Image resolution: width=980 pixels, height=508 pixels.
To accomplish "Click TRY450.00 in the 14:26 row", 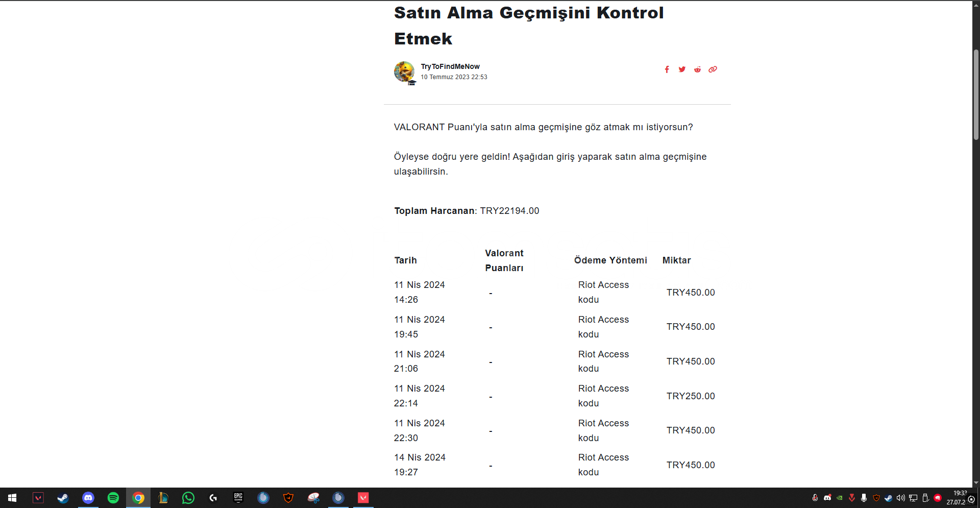I will coord(691,293).
